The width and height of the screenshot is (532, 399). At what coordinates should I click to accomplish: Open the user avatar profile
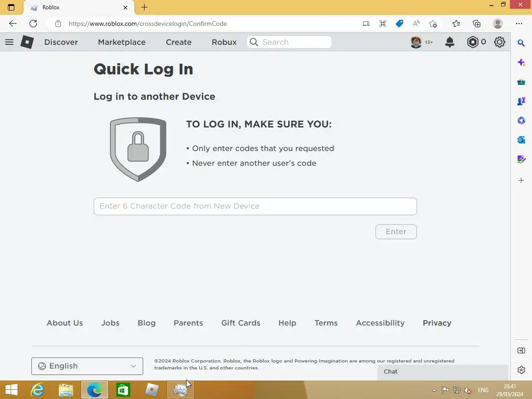(x=416, y=42)
